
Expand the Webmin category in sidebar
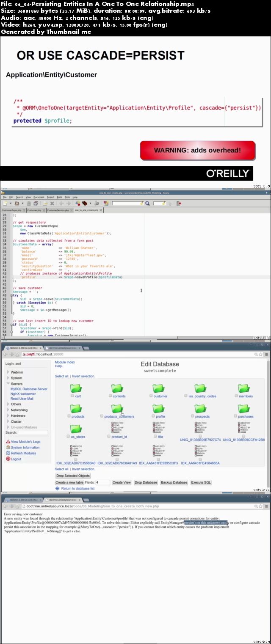8,372
